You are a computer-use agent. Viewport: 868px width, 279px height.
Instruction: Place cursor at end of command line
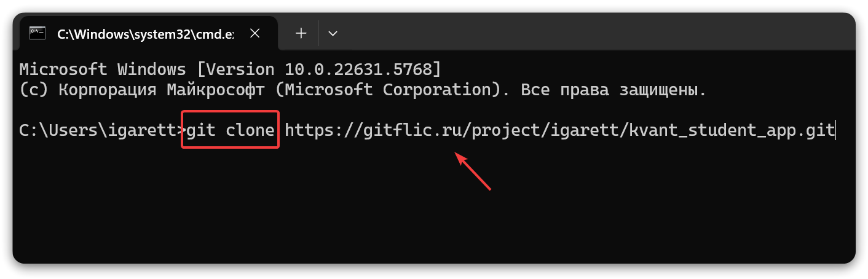834,130
